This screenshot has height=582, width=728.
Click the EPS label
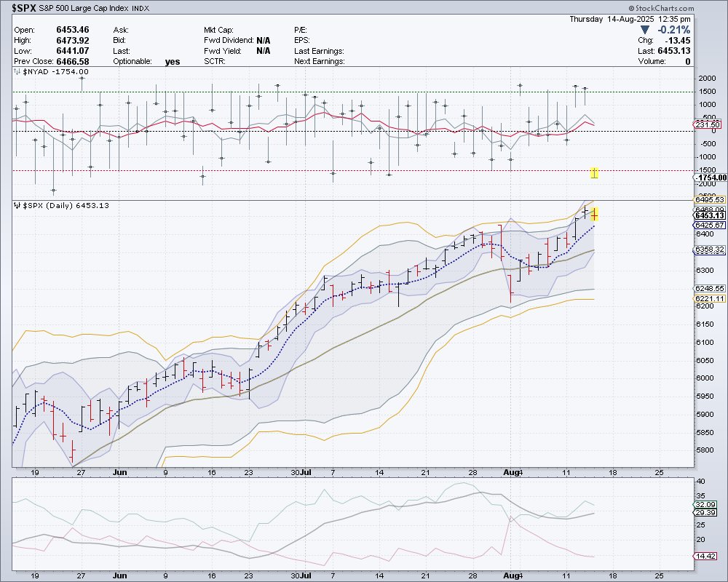point(302,41)
